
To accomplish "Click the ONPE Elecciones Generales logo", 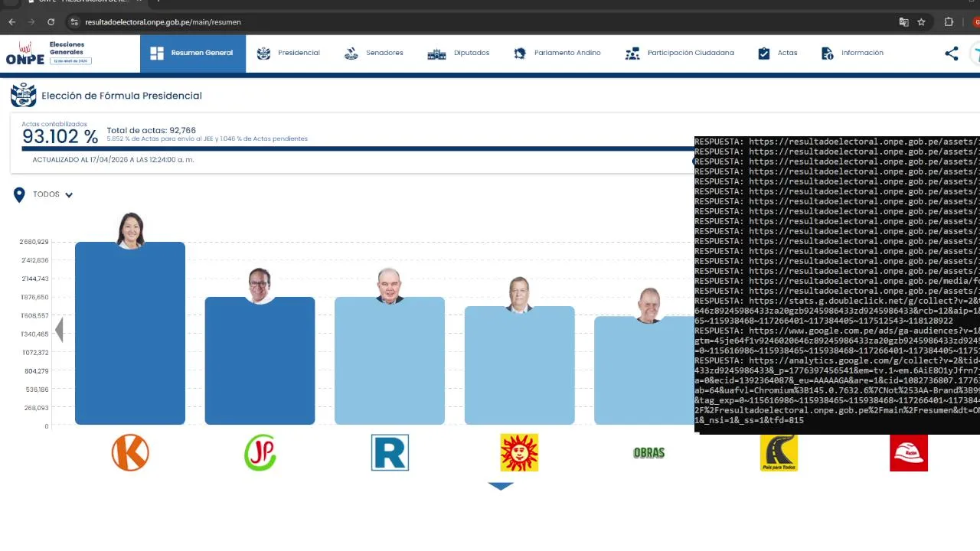I will click(x=48, y=53).
